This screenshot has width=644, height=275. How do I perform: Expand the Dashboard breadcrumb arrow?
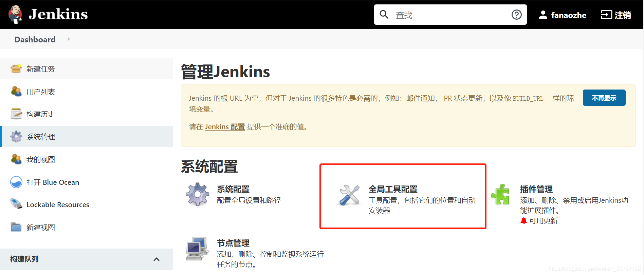69,39
